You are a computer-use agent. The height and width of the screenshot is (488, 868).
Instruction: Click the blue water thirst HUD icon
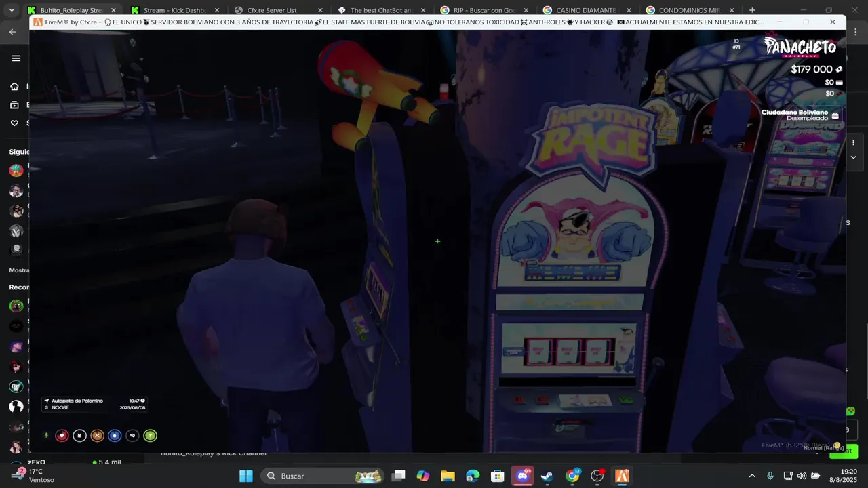115,436
